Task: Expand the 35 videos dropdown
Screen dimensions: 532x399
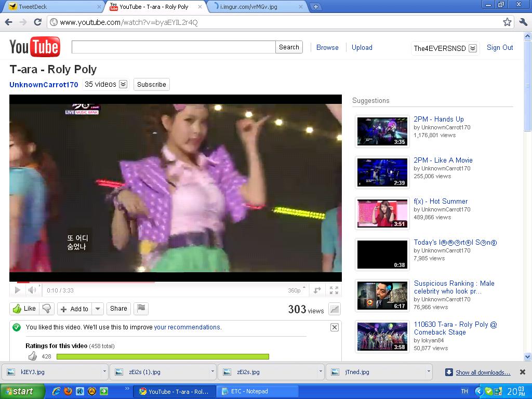Action: pyautogui.click(x=123, y=85)
